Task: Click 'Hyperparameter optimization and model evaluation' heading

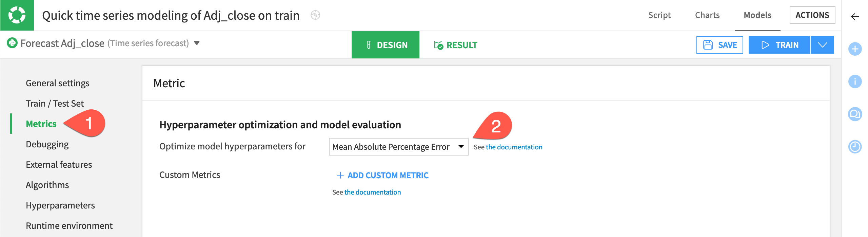Action: [280, 125]
